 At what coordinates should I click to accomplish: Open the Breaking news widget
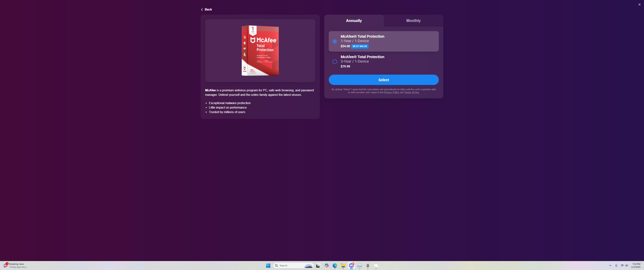pyautogui.click(x=16, y=265)
